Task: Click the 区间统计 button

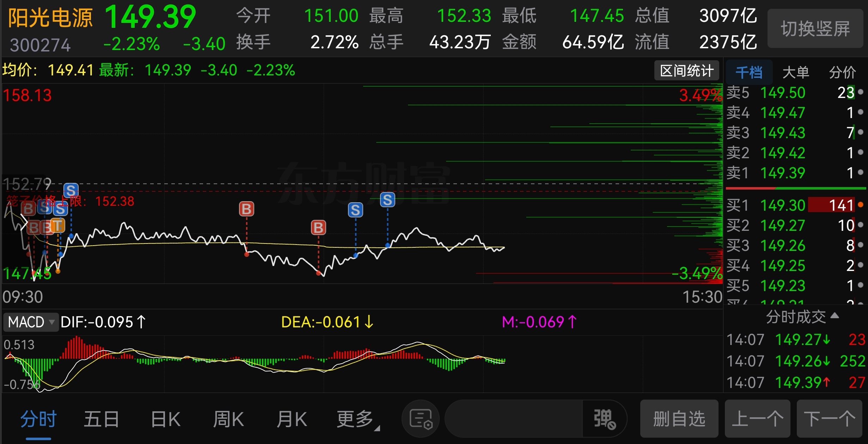Action: (686, 71)
